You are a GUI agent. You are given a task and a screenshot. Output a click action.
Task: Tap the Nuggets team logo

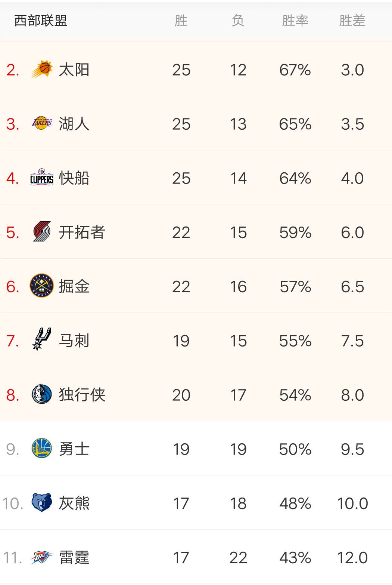42,286
